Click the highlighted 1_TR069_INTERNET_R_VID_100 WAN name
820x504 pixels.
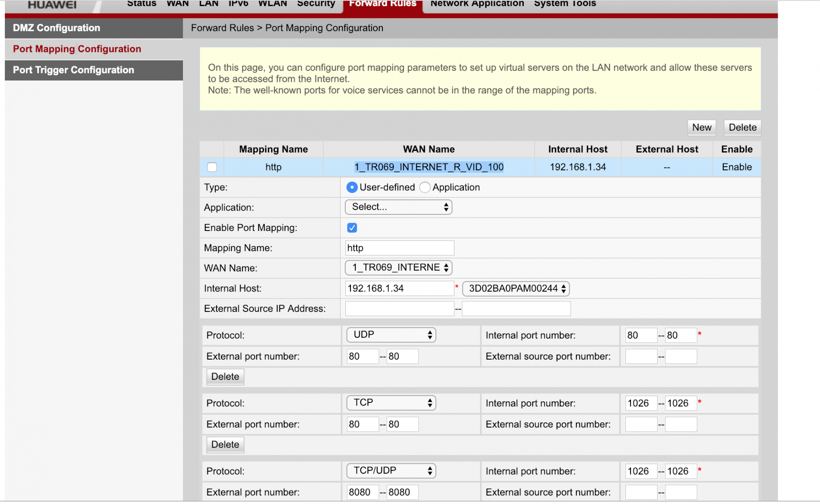click(x=429, y=167)
